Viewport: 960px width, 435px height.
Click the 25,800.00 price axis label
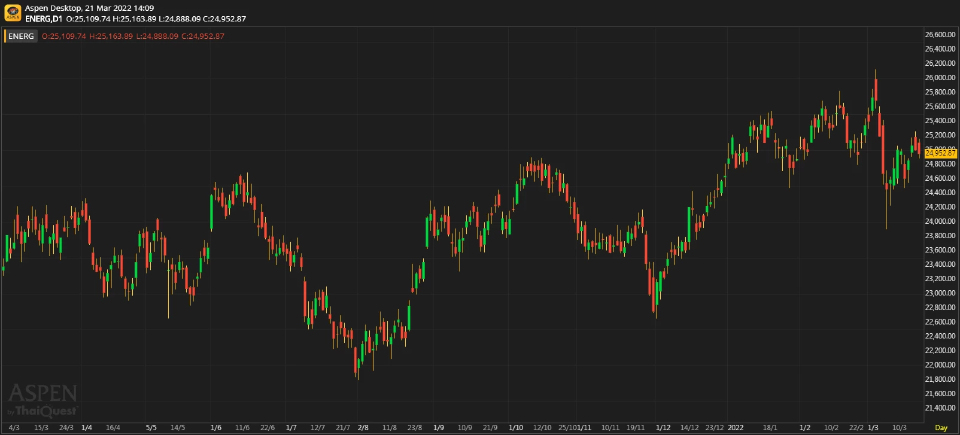click(x=940, y=92)
